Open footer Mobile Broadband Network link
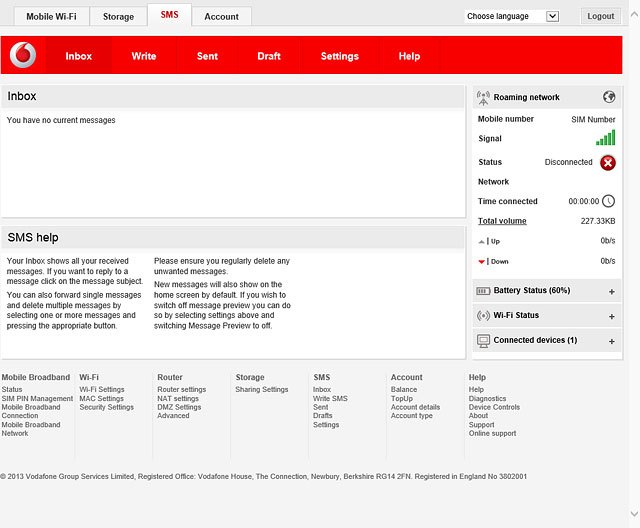Viewport: 640px width, 528px height. click(x=31, y=429)
